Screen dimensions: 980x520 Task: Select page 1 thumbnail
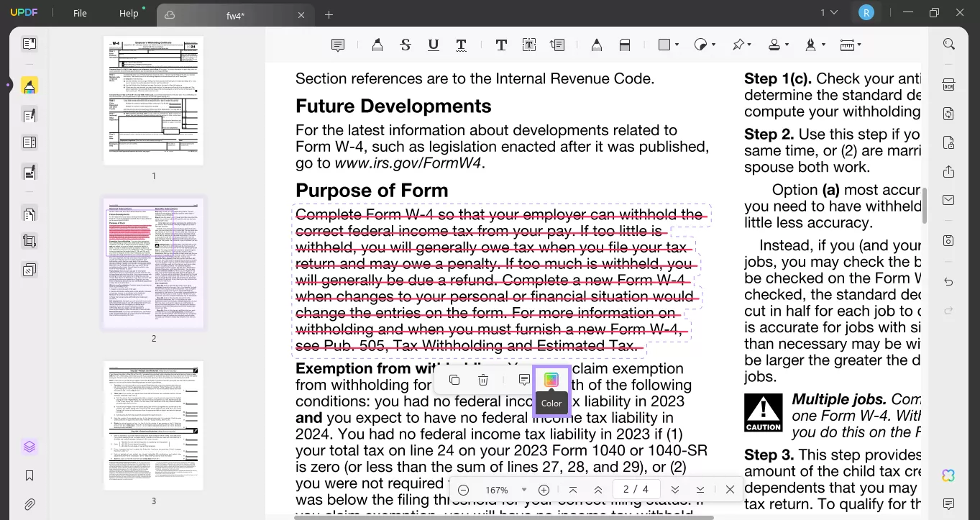pos(153,100)
